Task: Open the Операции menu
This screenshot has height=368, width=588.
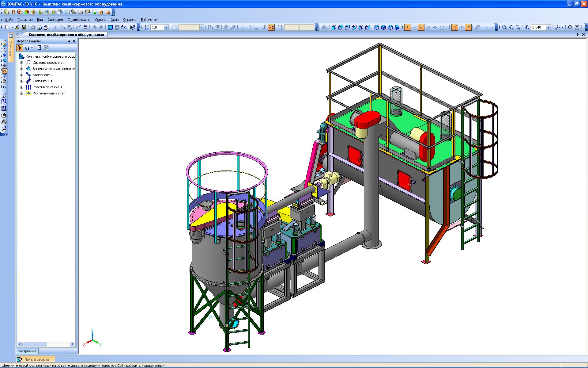Action: tap(55, 20)
